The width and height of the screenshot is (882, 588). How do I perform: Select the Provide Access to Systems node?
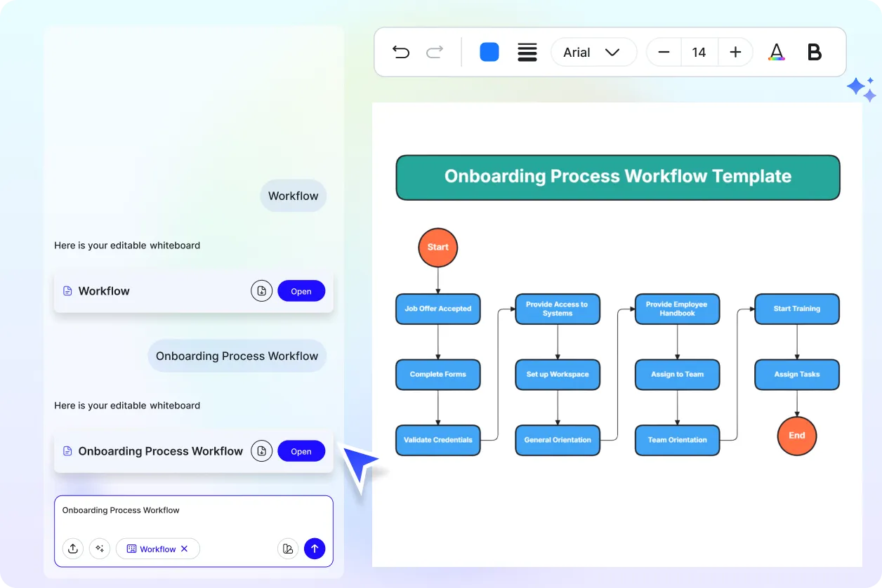(558, 309)
